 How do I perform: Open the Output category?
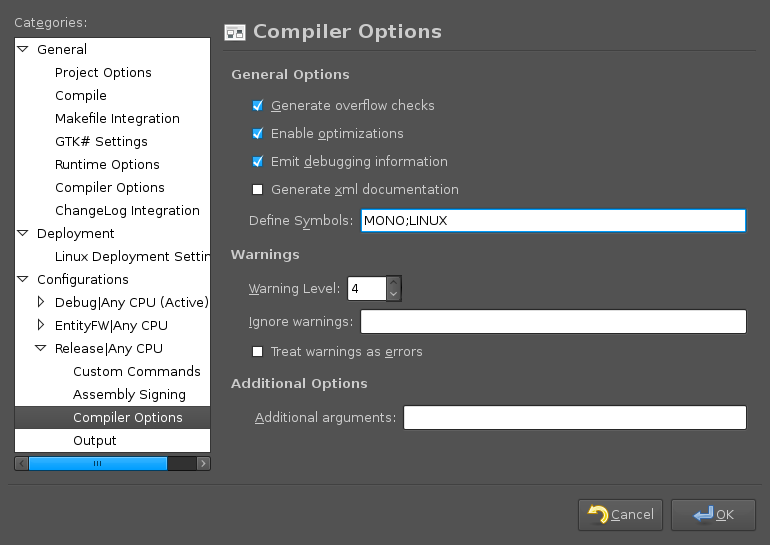pyautogui.click(x=112, y=440)
